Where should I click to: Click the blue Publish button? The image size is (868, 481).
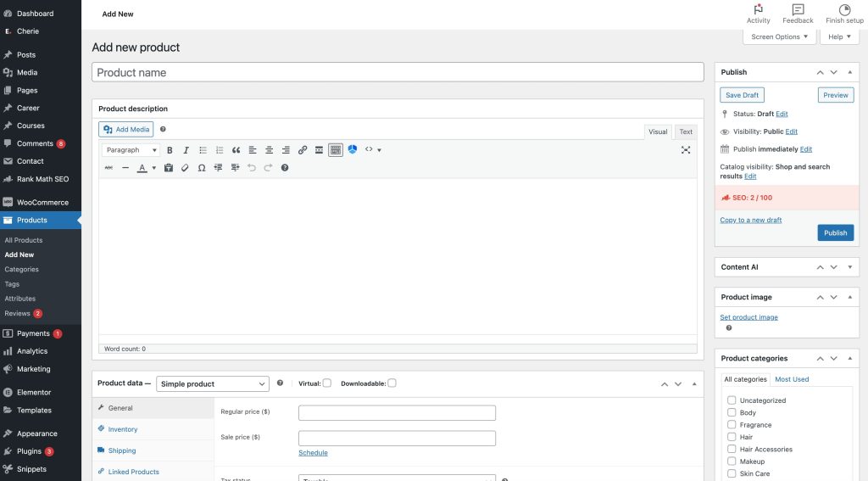835,232
